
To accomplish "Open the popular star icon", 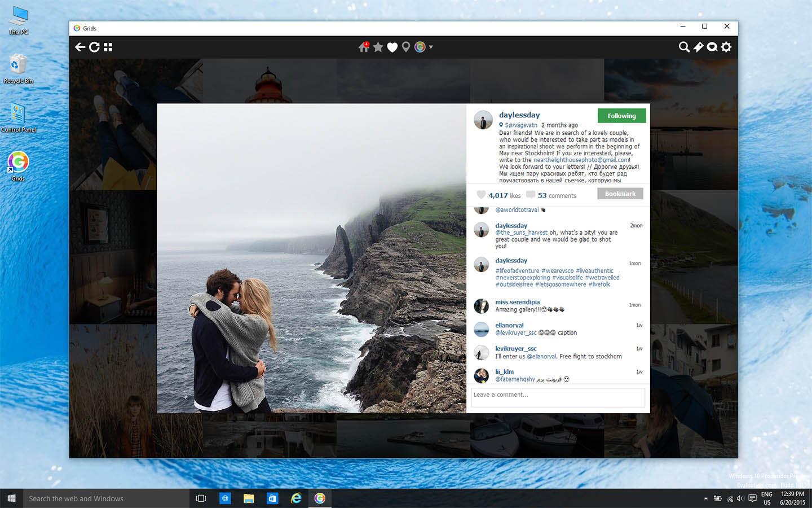I will point(378,47).
